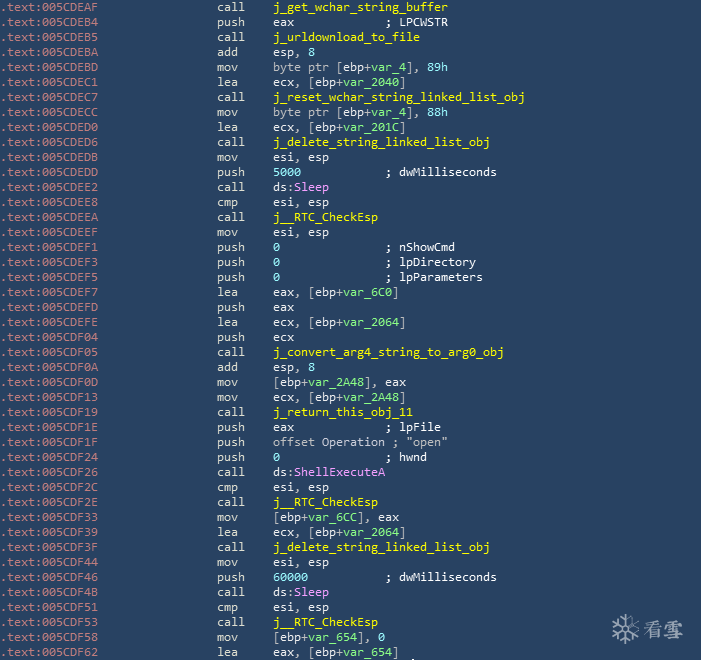Click the dwMilliseconds comment at 005CDF46

[x=448, y=577]
